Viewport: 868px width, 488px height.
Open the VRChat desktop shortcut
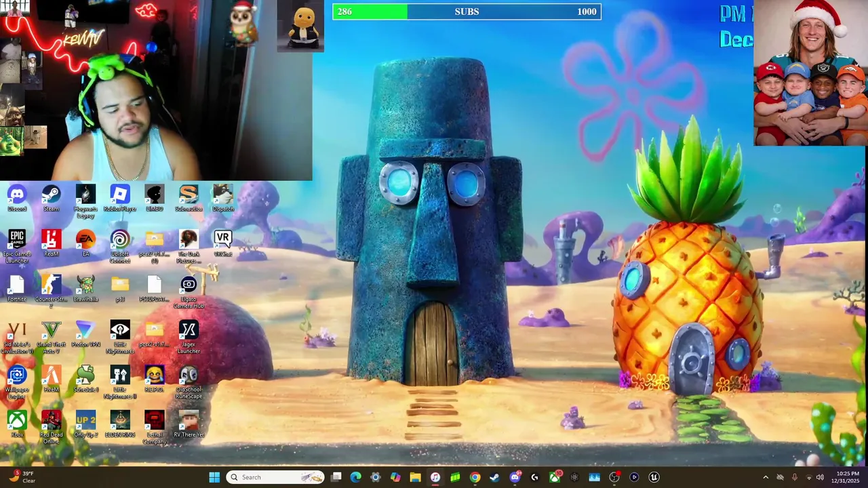click(223, 243)
